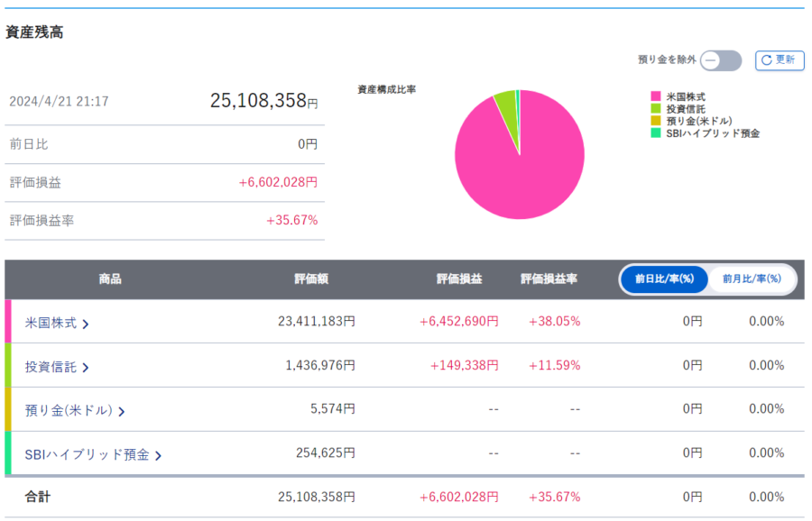Image resolution: width=812 pixels, height=521 pixels.
Task: Expand the 投資信託 row chevron
Action: pos(86,367)
